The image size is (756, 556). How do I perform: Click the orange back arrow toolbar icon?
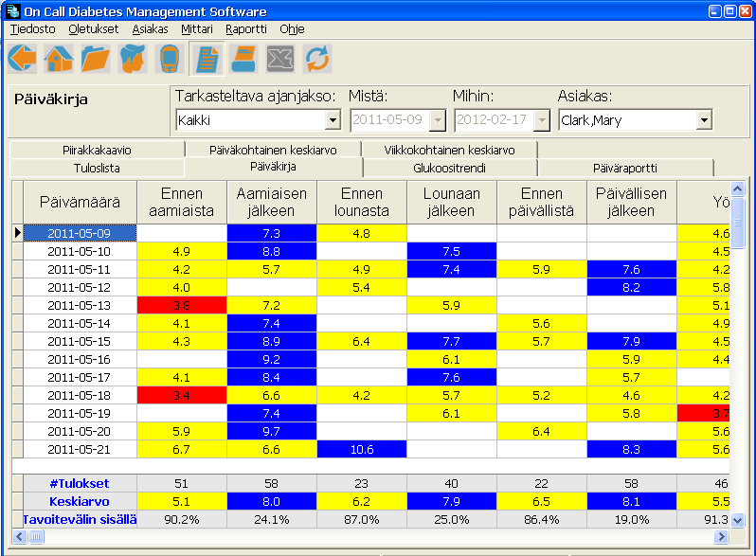pyautogui.click(x=22, y=59)
